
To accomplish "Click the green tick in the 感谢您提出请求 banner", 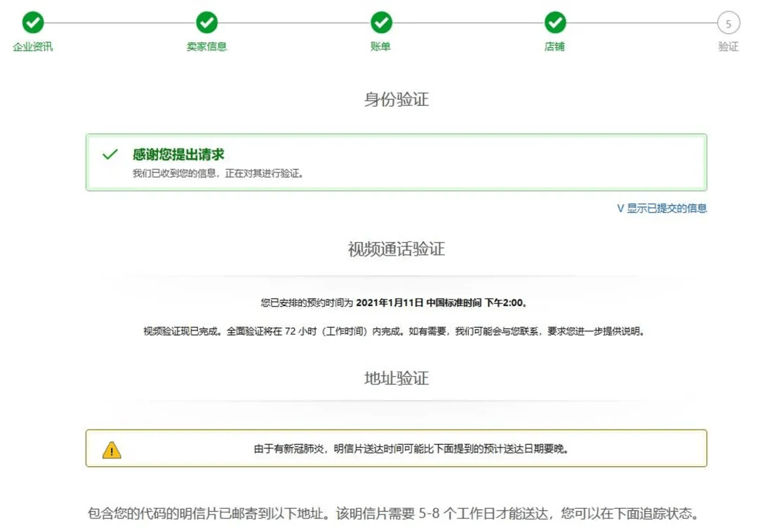I will pos(110,154).
